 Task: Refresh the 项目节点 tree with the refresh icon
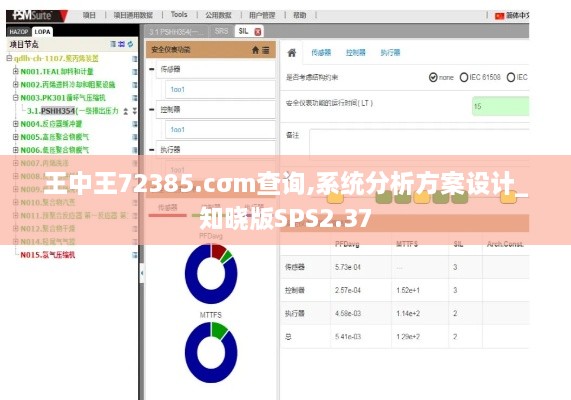(130, 44)
